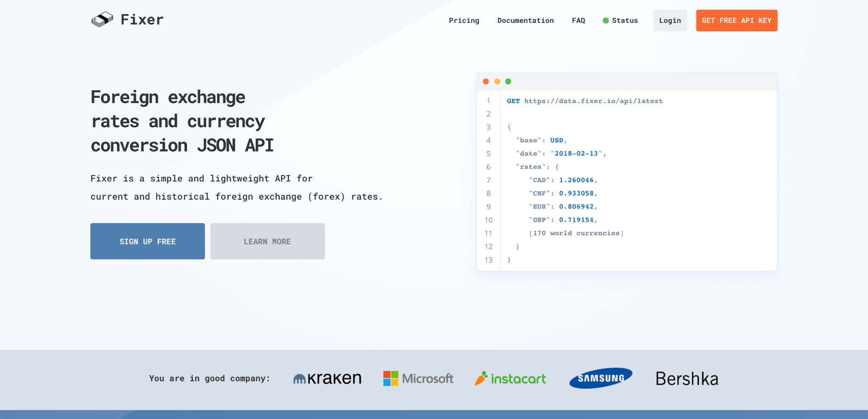Click the SIGN UP FREE button
This screenshot has height=419, width=868.
click(x=147, y=241)
